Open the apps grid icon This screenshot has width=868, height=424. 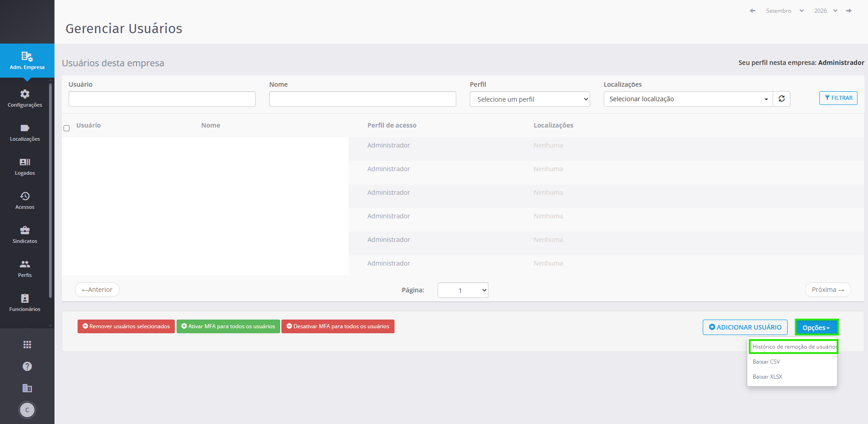point(27,345)
